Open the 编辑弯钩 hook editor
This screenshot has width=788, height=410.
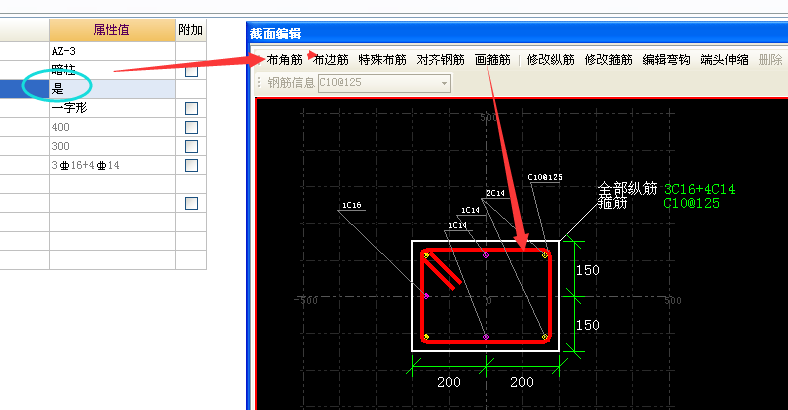[x=666, y=60]
